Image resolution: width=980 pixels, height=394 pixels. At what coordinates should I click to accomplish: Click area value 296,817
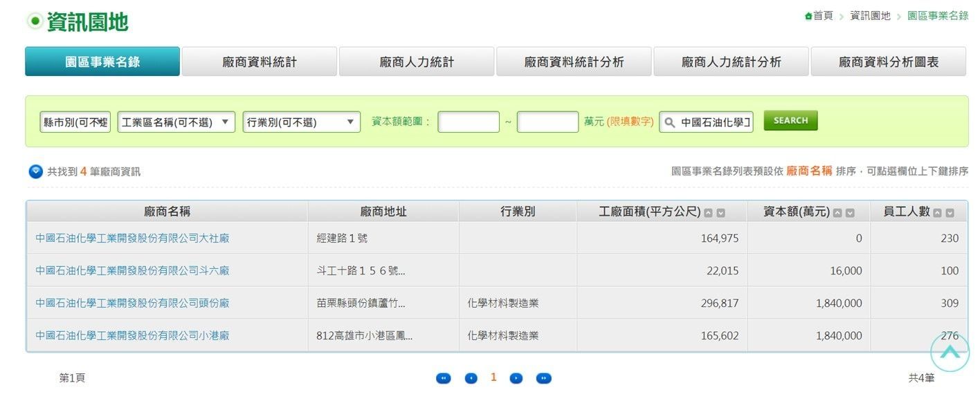720,303
